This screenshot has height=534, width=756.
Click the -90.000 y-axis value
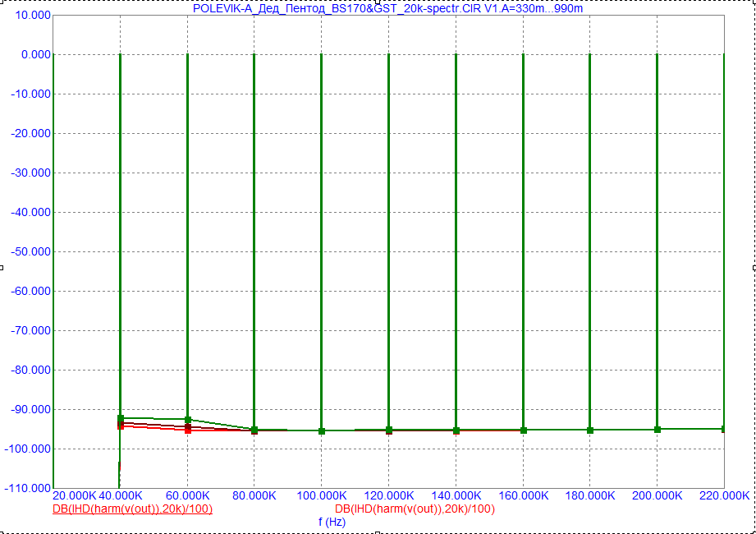31,410
